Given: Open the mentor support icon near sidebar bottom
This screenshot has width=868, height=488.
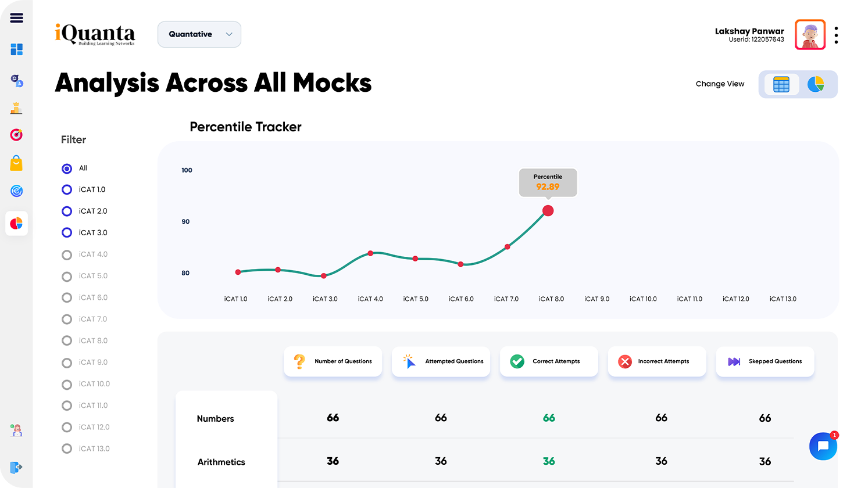Looking at the screenshot, I should point(16,430).
